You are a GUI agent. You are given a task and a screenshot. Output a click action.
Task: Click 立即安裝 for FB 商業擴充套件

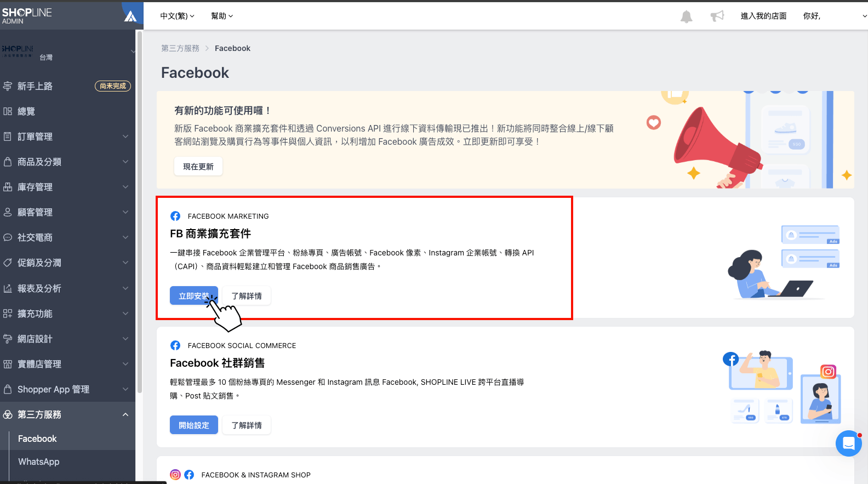194,296
